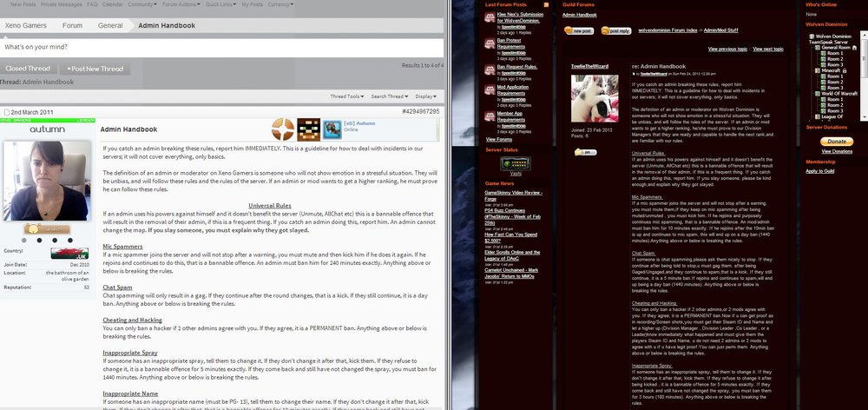
Task: Click the home icon next to General Room
Action: pos(854,48)
